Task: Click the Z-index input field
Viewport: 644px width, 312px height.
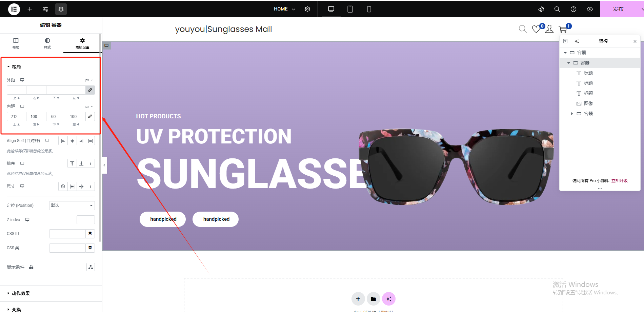Action: (x=86, y=220)
